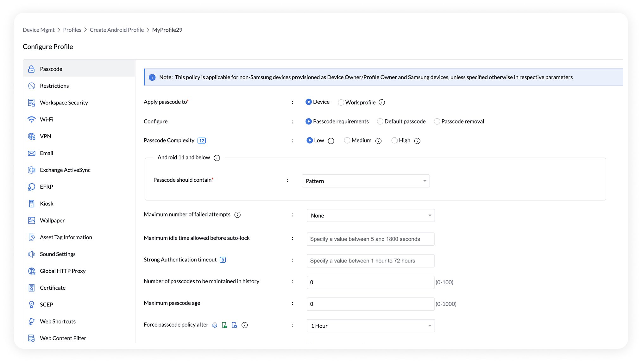The width and height of the screenshot is (642, 364).
Task: Click info icon next to High complexity
Action: point(417,141)
